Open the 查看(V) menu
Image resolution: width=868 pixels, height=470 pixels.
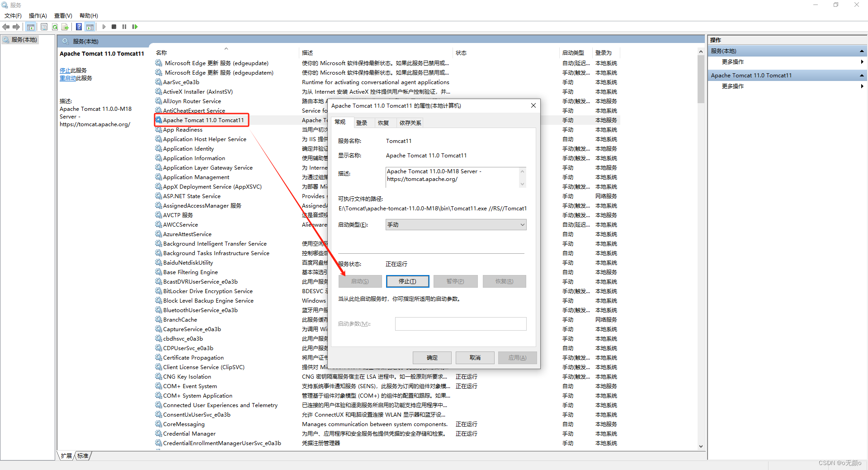[63, 16]
